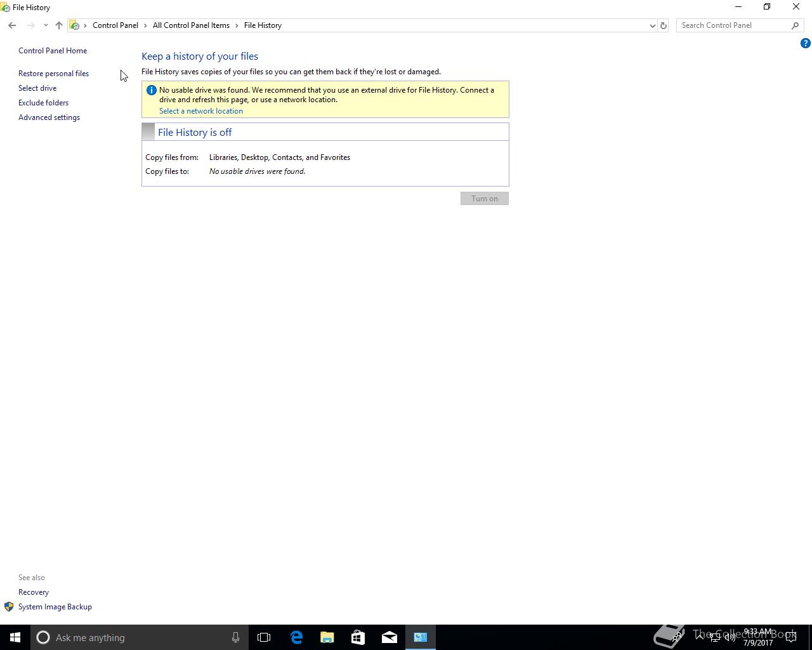Viewport: 812px width, 650px height.
Task: Open the recent locations dropdown arrow
Action: [x=46, y=25]
